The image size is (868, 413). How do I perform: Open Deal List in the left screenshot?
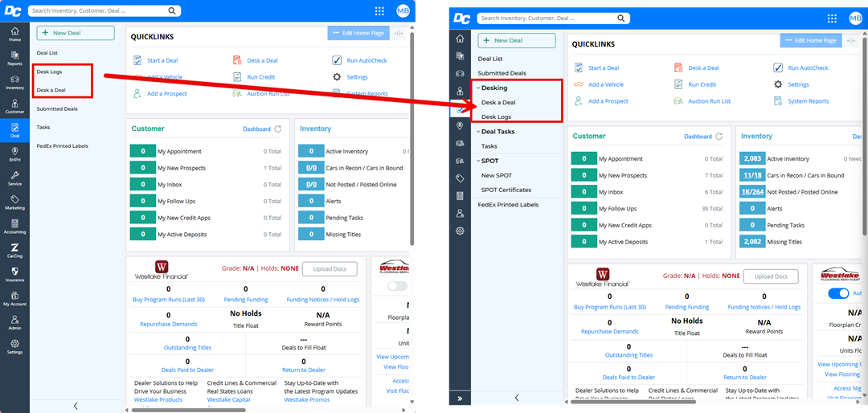(x=47, y=52)
